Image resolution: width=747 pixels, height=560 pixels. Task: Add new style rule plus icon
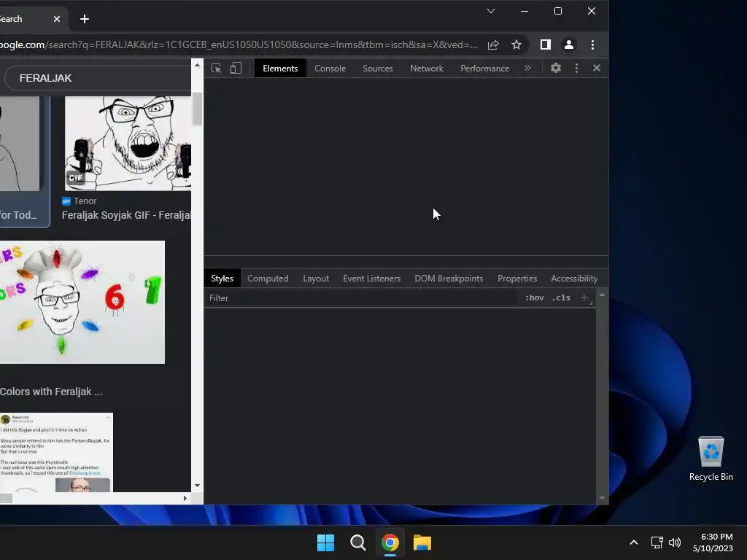(x=584, y=297)
